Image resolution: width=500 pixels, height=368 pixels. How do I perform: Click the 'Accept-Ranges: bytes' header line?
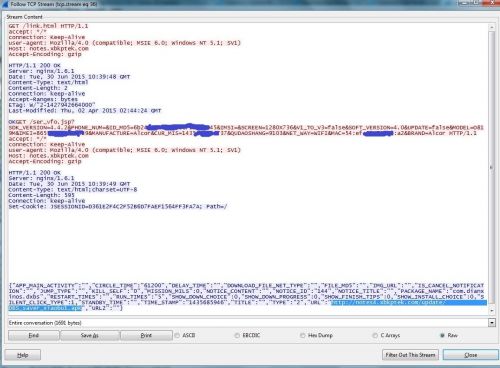[43, 99]
